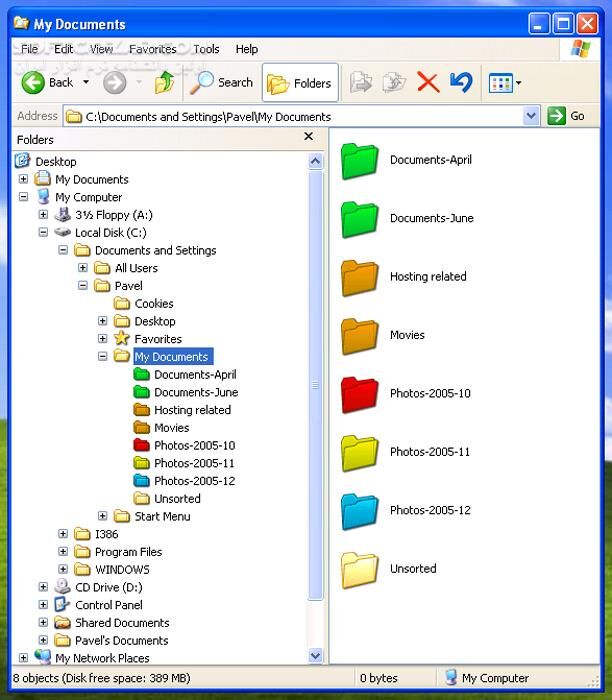
Task: Click the Back navigation arrow icon
Action: [x=33, y=83]
